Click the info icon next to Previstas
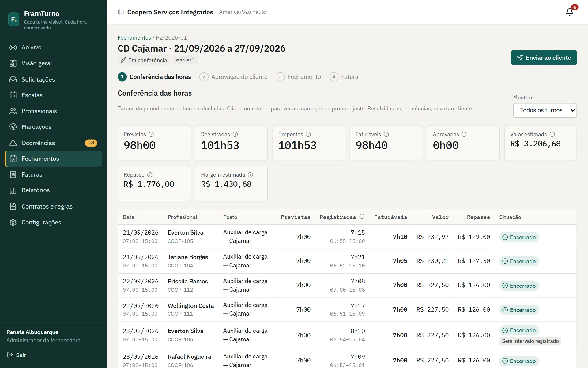 pyautogui.click(x=151, y=134)
